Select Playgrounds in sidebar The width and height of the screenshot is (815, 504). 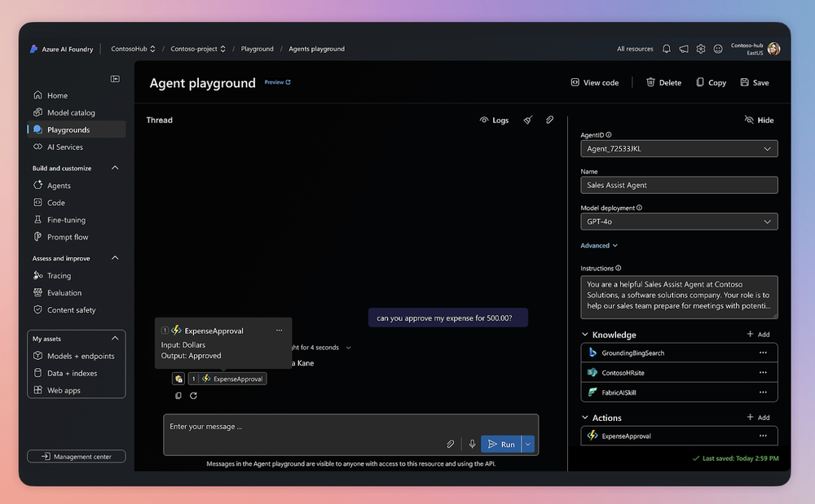[77, 129]
